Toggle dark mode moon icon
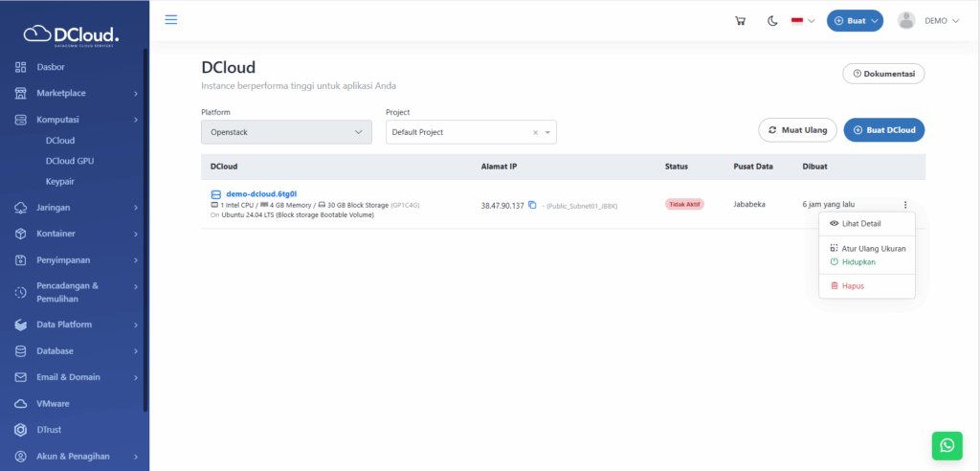 772,21
